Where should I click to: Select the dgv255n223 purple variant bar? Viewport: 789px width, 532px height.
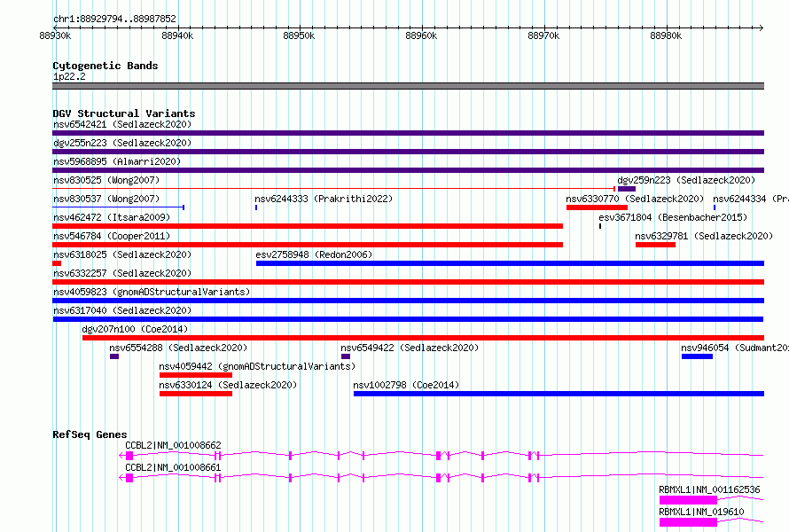click(x=408, y=152)
